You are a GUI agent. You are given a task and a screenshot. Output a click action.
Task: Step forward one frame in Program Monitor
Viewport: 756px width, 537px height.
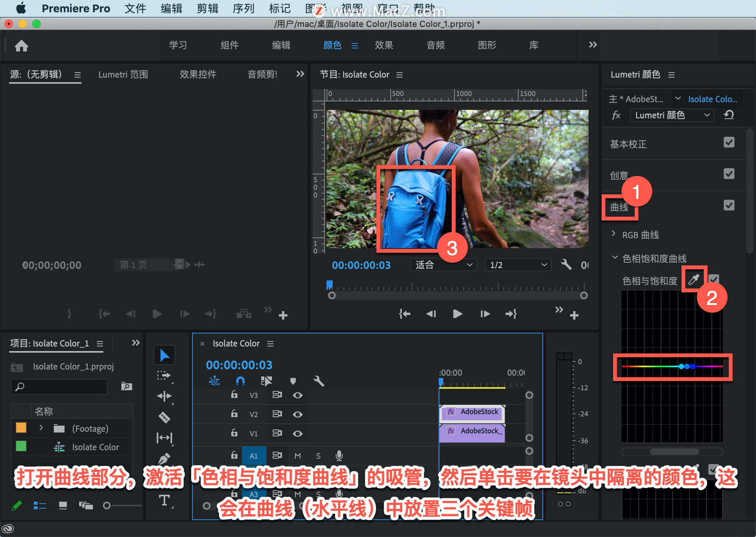click(485, 314)
